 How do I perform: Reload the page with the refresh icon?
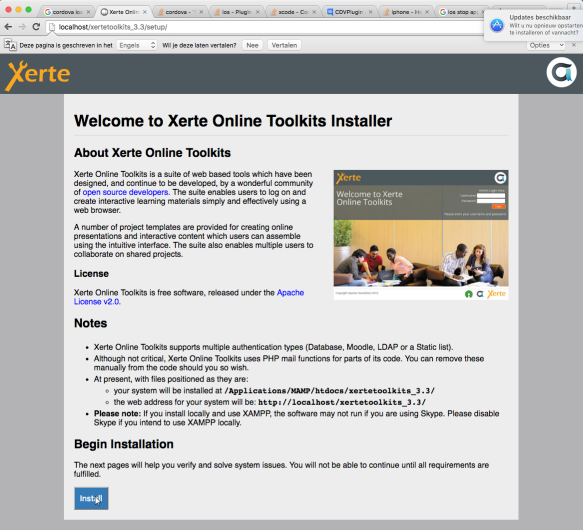(x=36, y=27)
